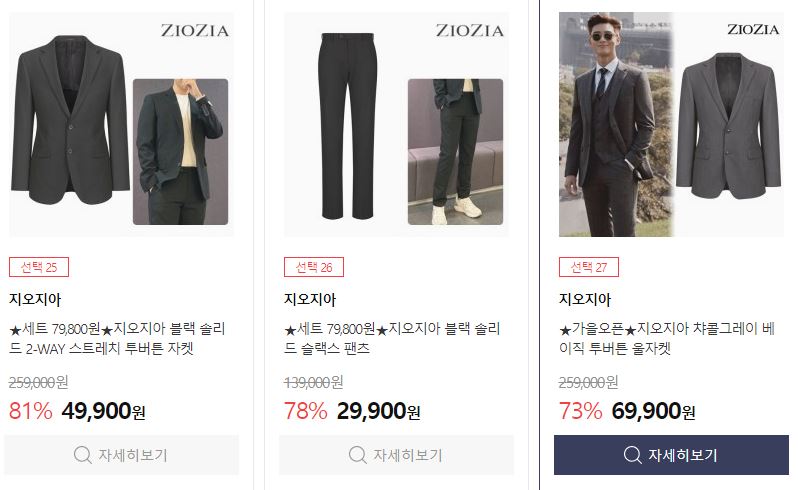Open black solid slacks pants title link
Image resolution: width=798 pixels, height=490 pixels.
coord(392,338)
